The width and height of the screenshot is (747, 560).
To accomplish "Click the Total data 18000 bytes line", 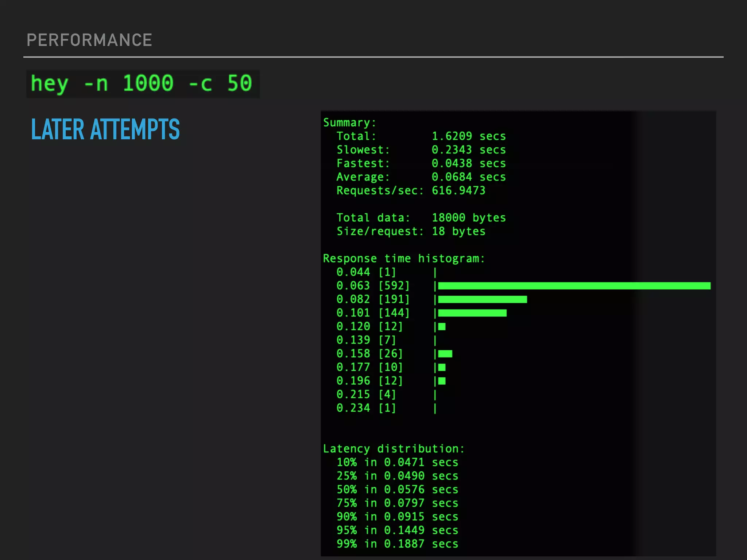I will point(421,218).
